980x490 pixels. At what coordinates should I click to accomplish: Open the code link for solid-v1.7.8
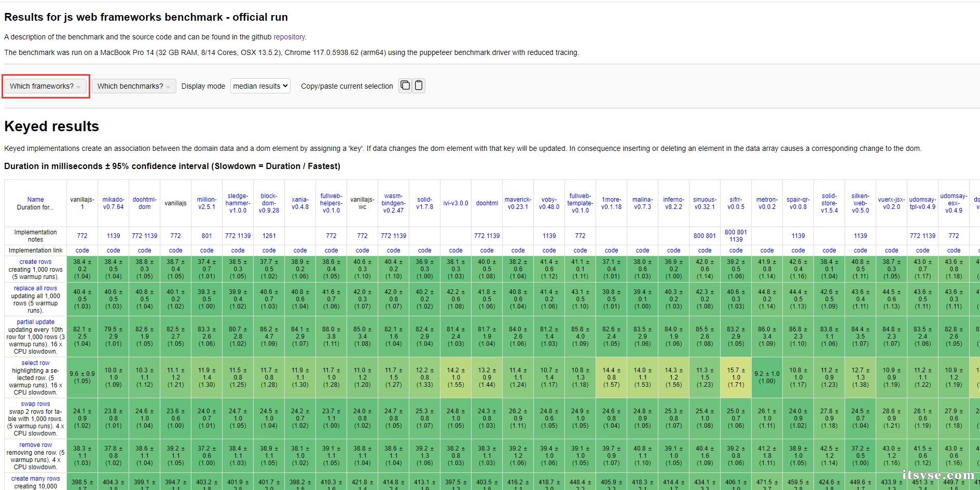coord(424,250)
